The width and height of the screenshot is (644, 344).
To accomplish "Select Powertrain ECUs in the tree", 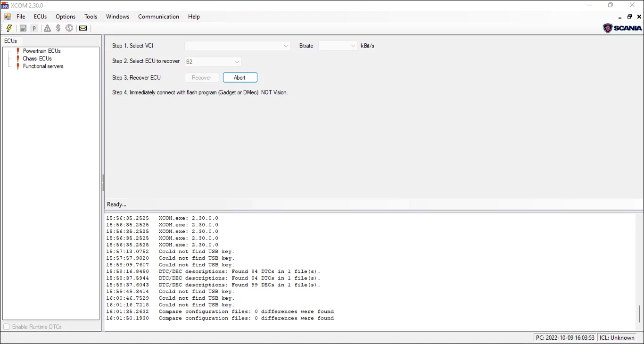I will point(42,51).
